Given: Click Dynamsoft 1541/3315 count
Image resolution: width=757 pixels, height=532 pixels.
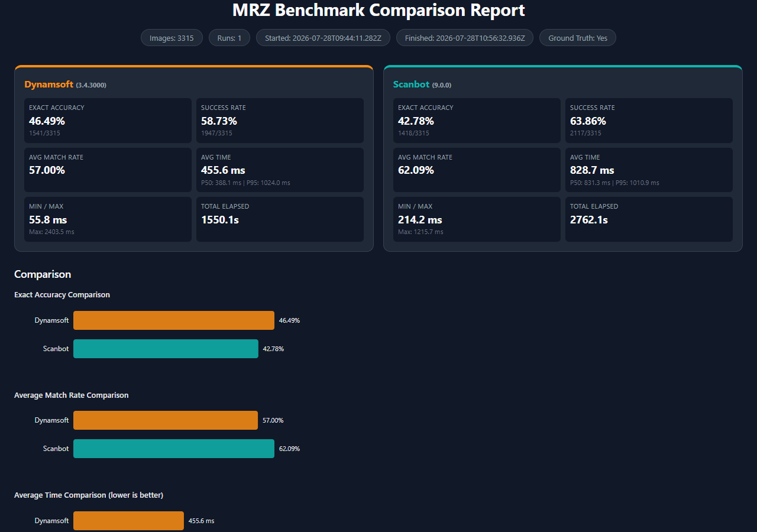Looking at the screenshot, I should (44, 133).
